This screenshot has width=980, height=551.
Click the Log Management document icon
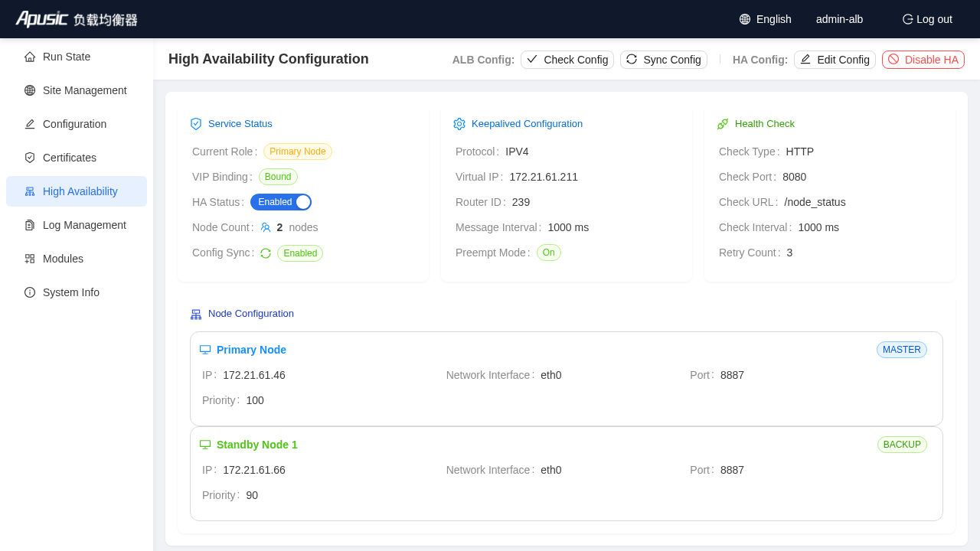pyautogui.click(x=30, y=225)
